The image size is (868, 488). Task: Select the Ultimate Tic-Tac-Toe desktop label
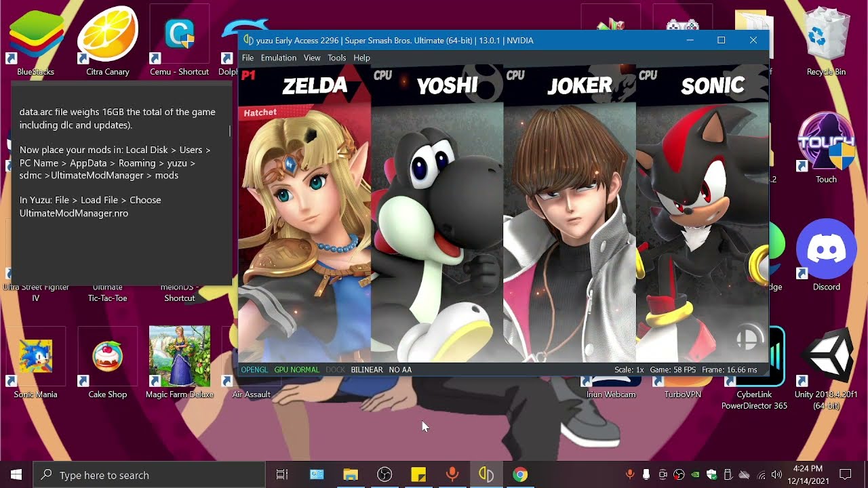(x=108, y=293)
